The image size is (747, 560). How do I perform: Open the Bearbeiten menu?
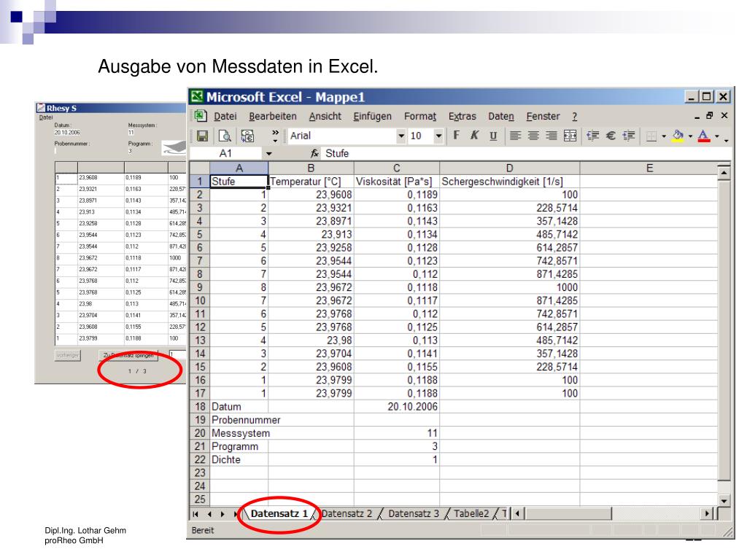(x=273, y=116)
